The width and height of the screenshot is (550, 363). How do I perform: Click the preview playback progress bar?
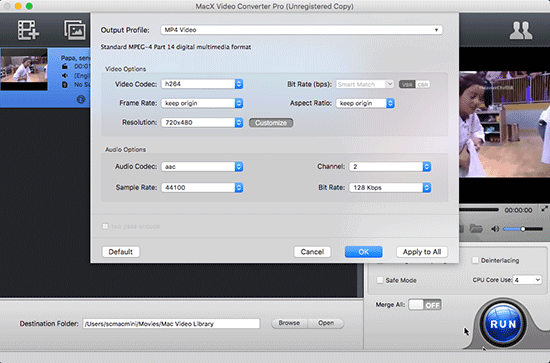479,210
